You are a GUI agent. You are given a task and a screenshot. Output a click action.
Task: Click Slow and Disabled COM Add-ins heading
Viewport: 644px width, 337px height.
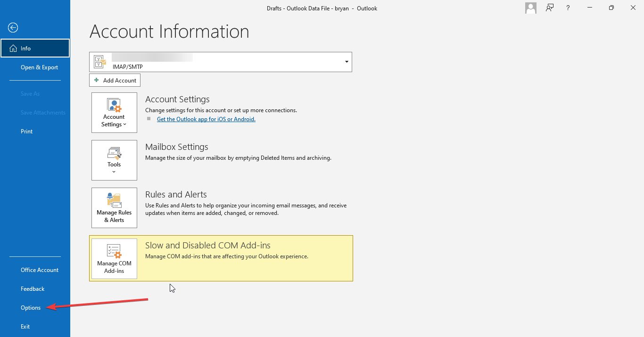point(208,246)
